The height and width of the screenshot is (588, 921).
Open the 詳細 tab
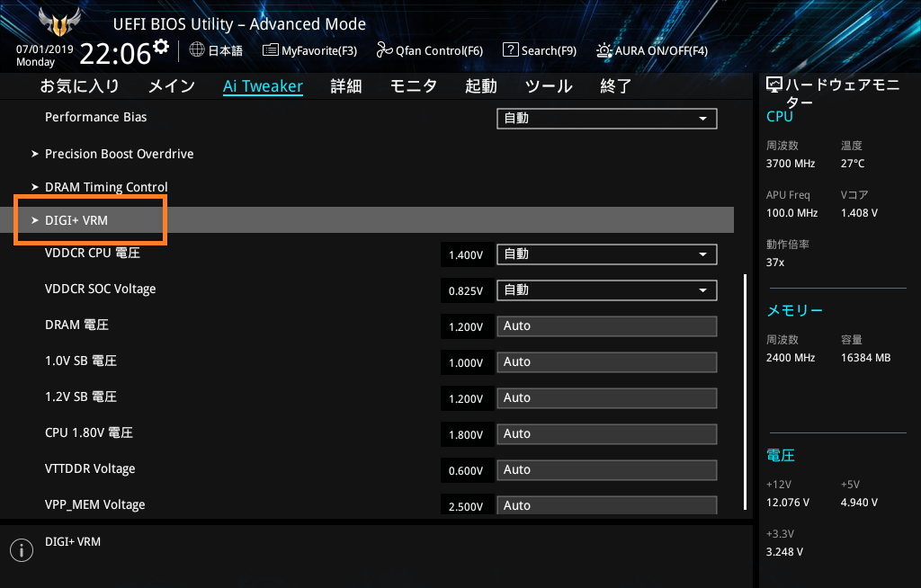[346, 86]
